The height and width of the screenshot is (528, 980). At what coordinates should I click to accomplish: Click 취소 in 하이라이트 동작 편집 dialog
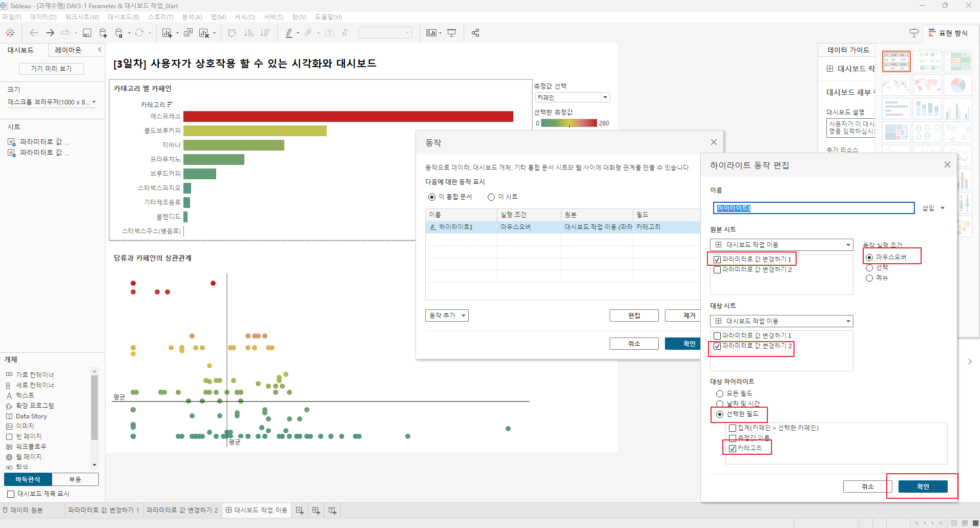868,487
